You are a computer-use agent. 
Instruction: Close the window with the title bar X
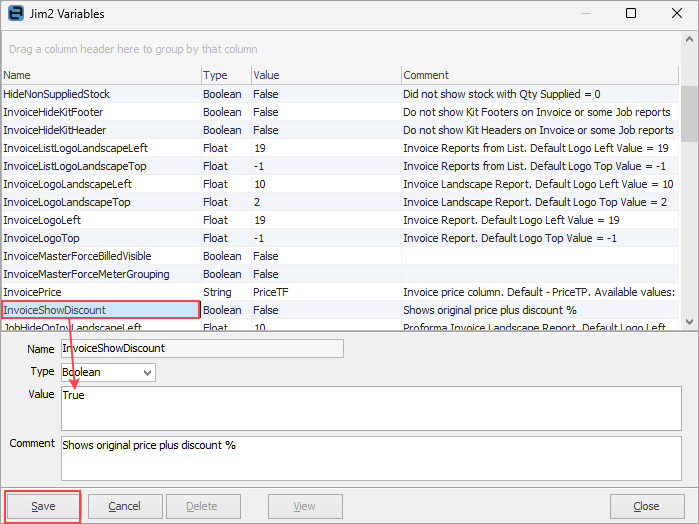point(676,14)
